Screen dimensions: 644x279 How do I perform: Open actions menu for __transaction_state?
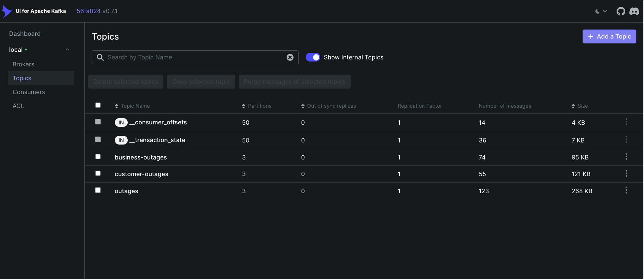coord(626,140)
